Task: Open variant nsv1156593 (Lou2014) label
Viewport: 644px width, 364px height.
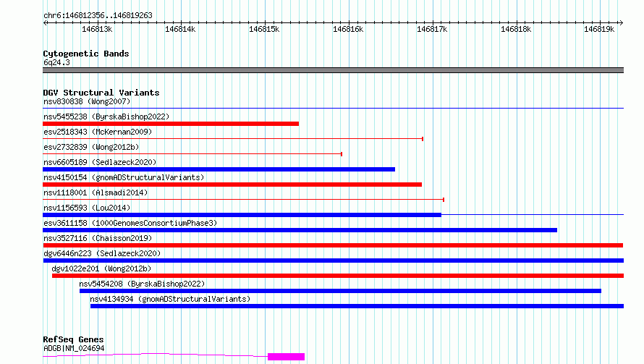Action: coord(87,208)
